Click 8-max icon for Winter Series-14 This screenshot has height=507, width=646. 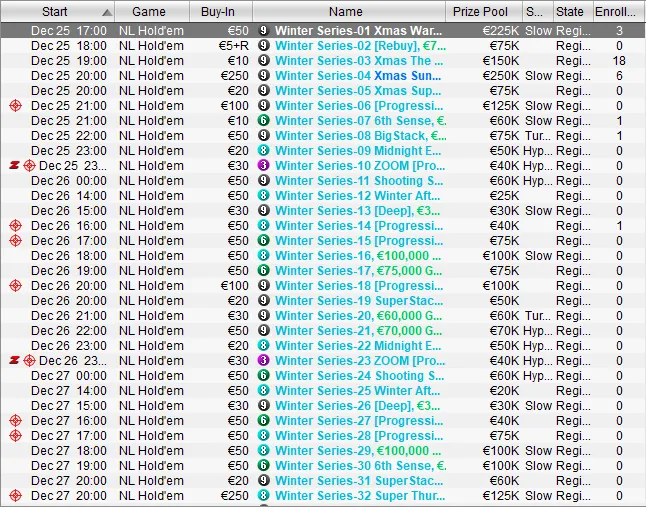264,225
